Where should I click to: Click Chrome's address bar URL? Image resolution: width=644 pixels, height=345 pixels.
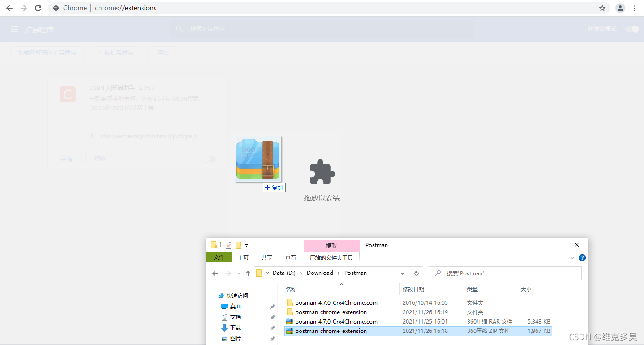coord(126,8)
